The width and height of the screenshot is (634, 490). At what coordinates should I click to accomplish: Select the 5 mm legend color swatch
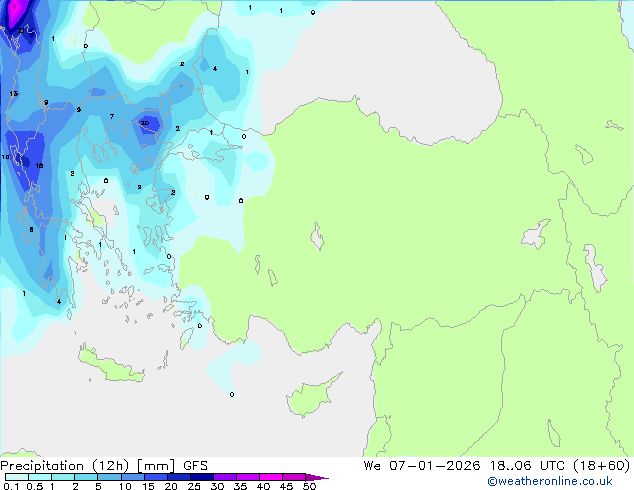[109, 477]
